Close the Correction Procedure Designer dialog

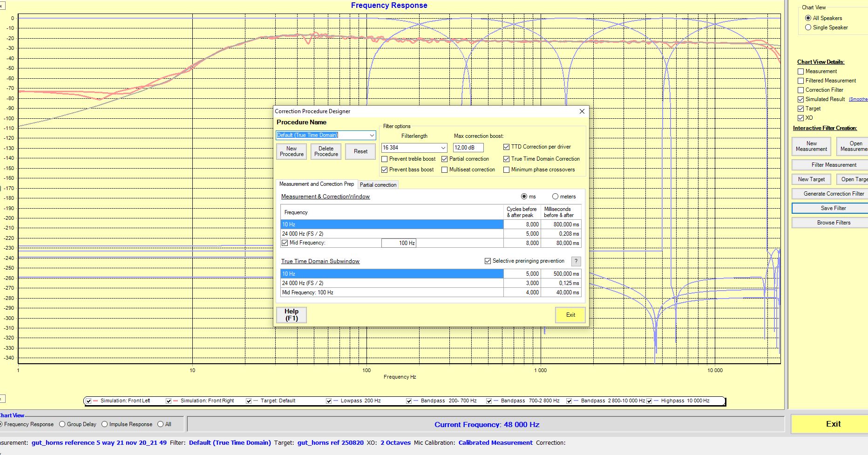pyautogui.click(x=582, y=111)
